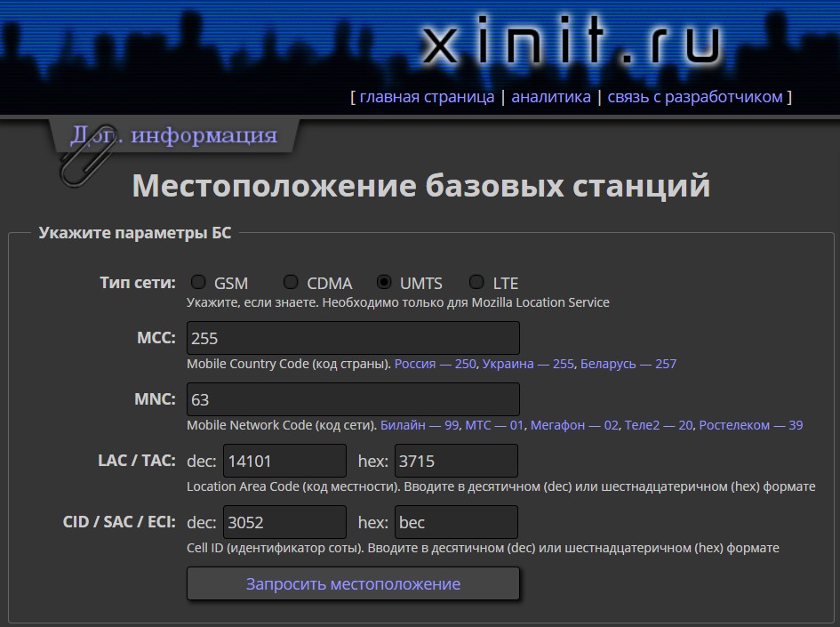Click the xinit.ru logo in the header
The width and height of the screenshot is (840, 627).
point(572,39)
